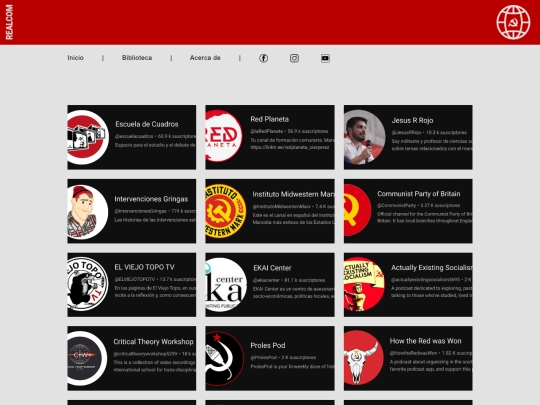Click the Red Planeta channel logo
This screenshot has height=405, width=540.
pyautogui.click(x=224, y=136)
